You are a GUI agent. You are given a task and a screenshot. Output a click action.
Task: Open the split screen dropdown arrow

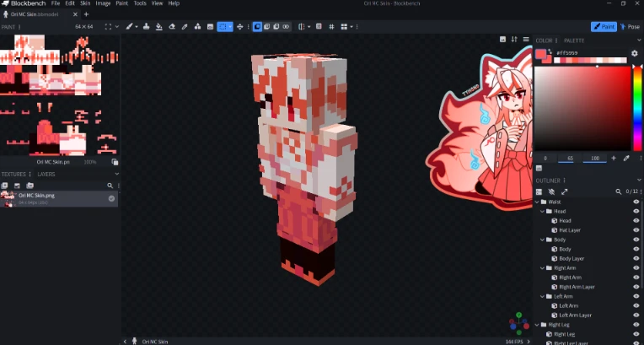tap(352, 27)
